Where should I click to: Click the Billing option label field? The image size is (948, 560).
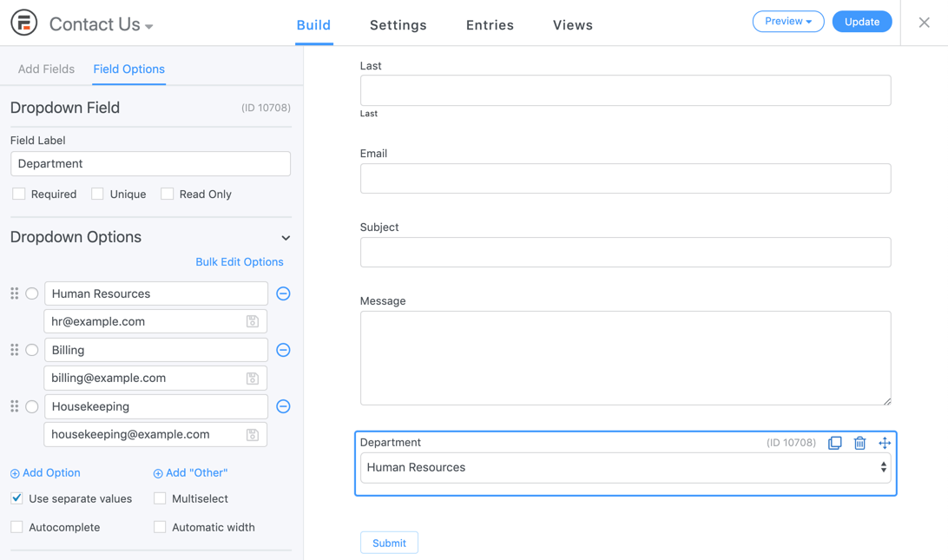point(156,350)
